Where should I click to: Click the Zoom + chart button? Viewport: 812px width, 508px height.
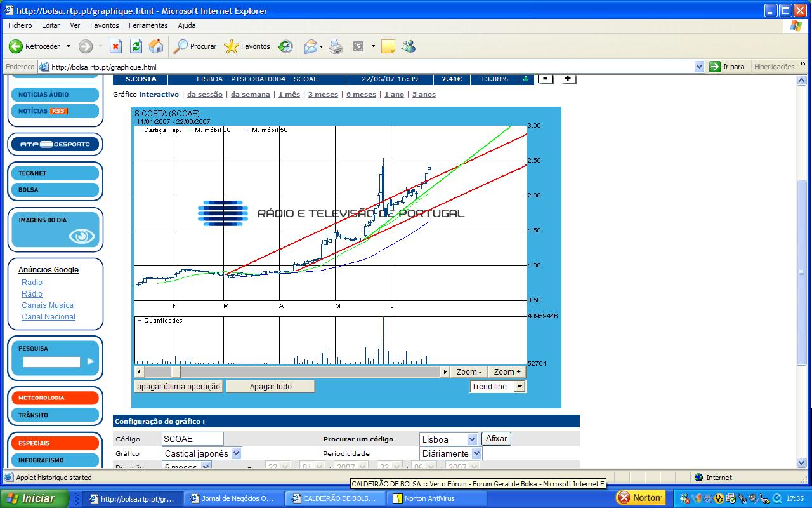tap(507, 371)
